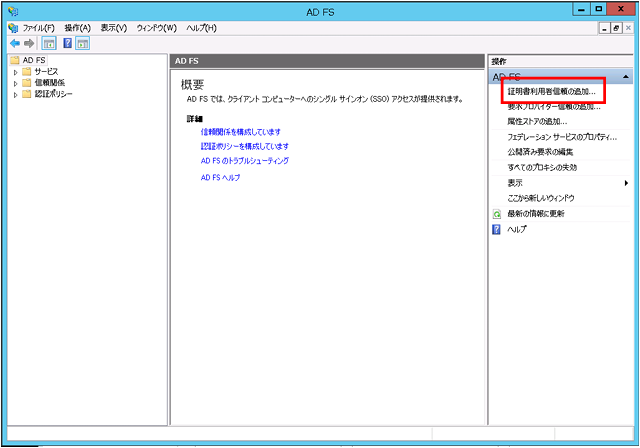This screenshot has width=640, height=448.
Task: Click the Forward arrow toolbar icon
Action: 29,43
